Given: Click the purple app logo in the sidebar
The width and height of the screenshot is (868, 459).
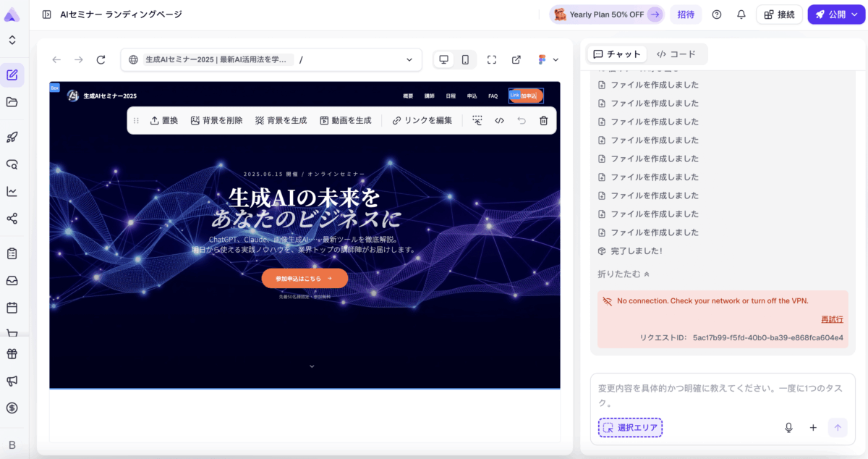Looking at the screenshot, I should [x=12, y=14].
